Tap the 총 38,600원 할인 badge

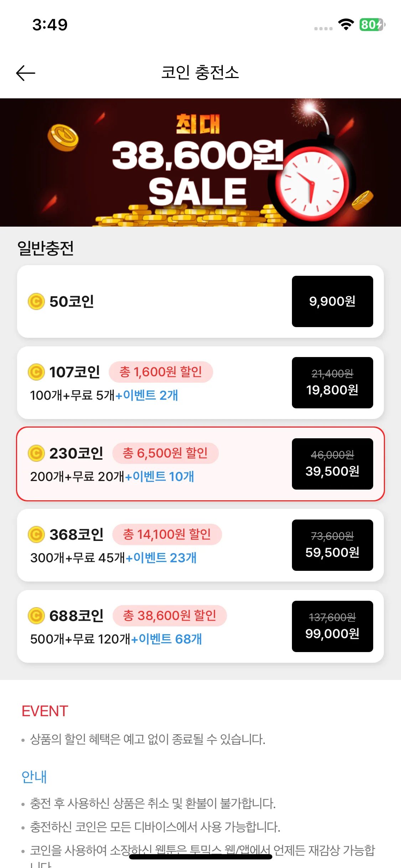click(x=170, y=616)
